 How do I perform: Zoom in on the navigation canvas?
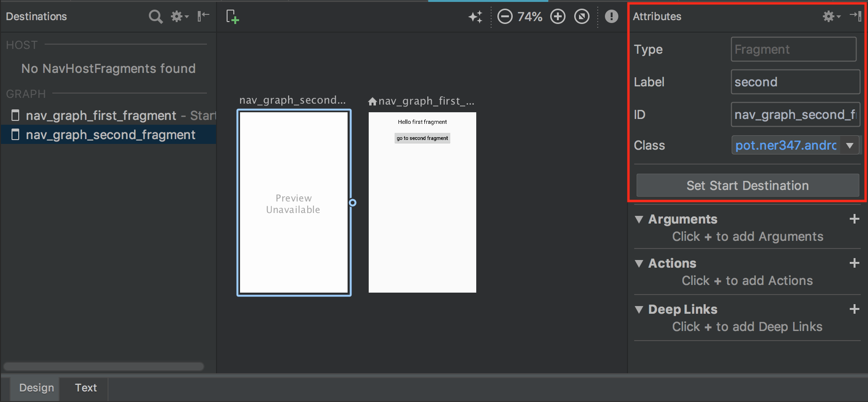pyautogui.click(x=557, y=17)
